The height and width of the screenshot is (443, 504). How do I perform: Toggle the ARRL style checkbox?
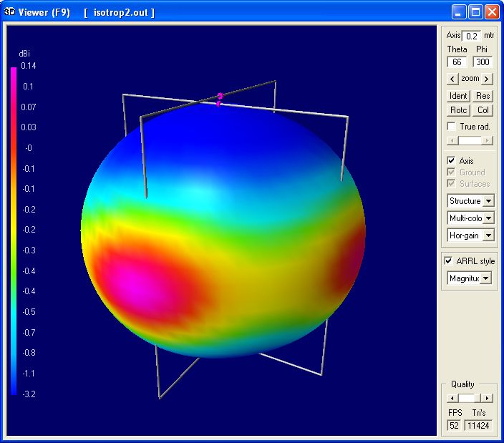pyautogui.click(x=449, y=261)
